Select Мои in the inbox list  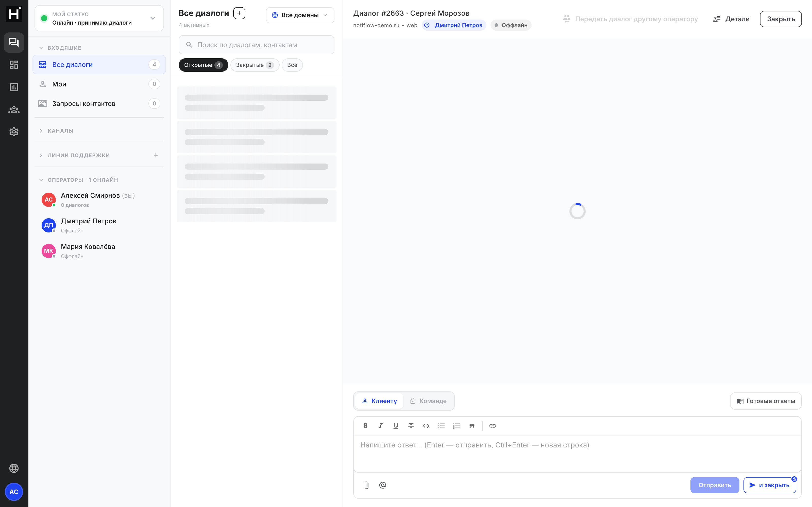tap(99, 84)
